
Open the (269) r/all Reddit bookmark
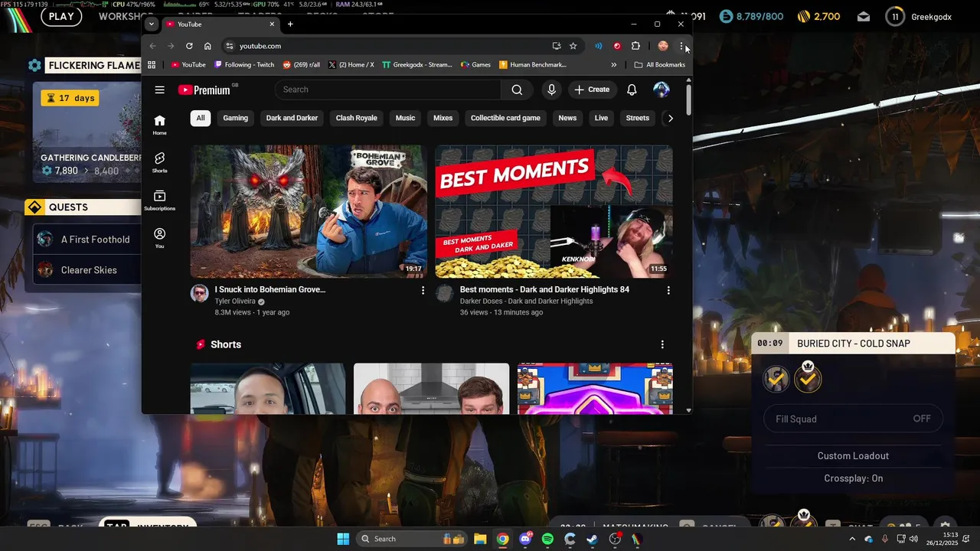point(302,65)
